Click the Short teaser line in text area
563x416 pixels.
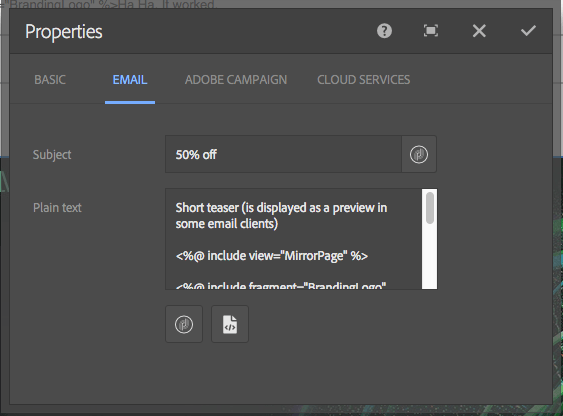pyautogui.click(x=281, y=216)
